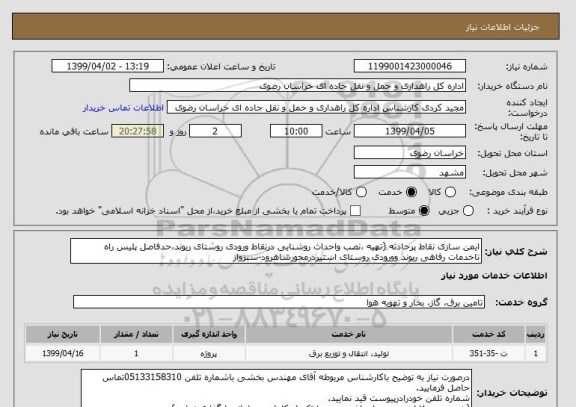
Task: Open the اطلاعات تماس خریدار link
Action: (123, 108)
